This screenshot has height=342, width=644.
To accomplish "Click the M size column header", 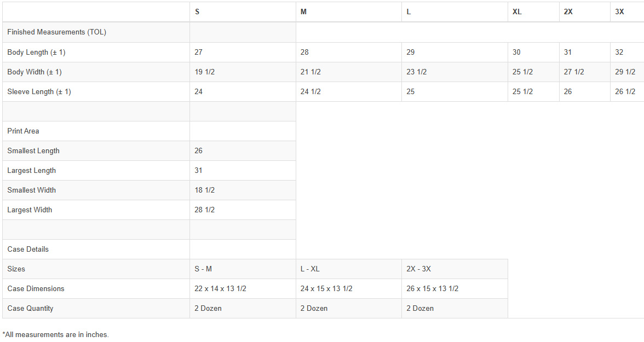I will (x=303, y=12).
